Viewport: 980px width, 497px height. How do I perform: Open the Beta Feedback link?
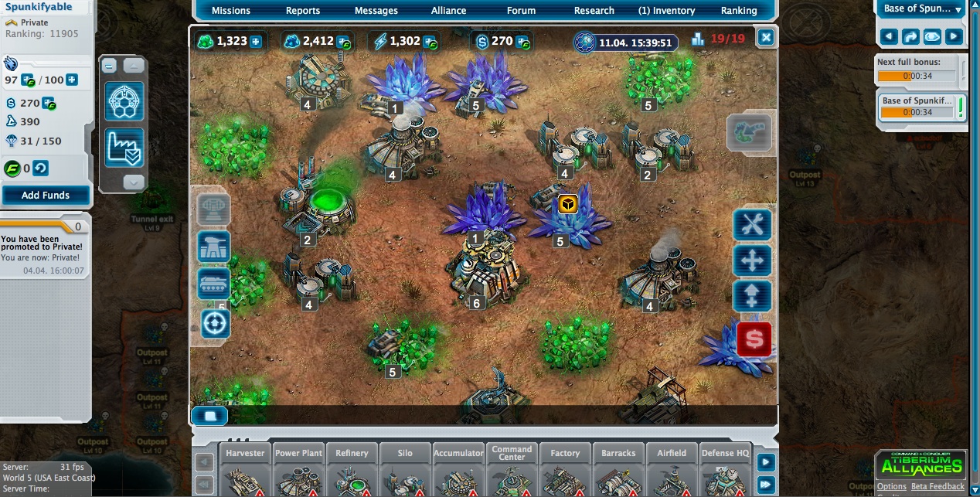point(937,486)
